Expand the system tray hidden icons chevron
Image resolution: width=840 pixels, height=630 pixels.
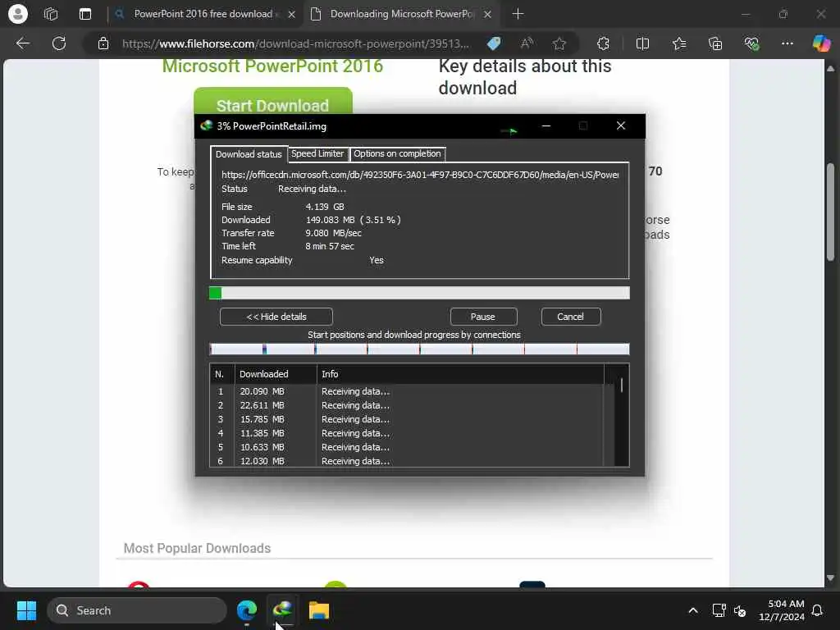pos(692,610)
